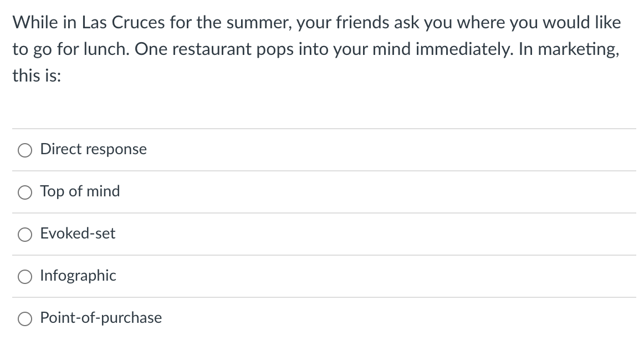Select the Direct response radio button
644x345 pixels.
25,150
